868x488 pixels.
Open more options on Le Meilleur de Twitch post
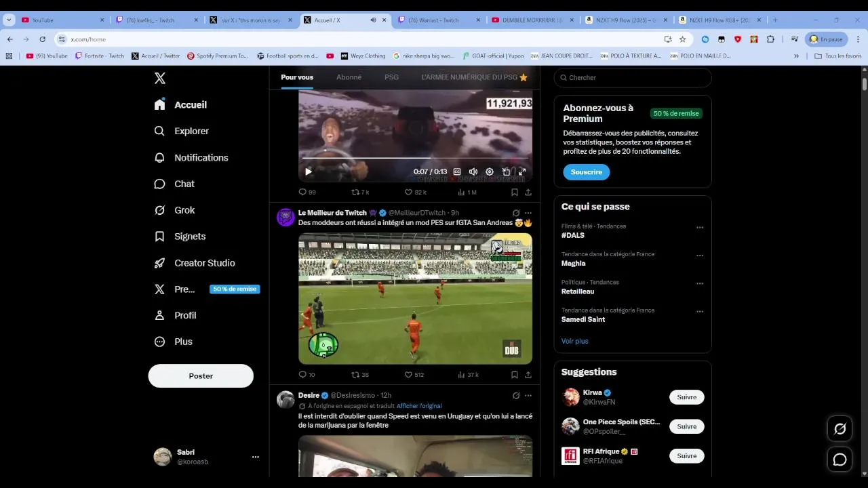(528, 213)
